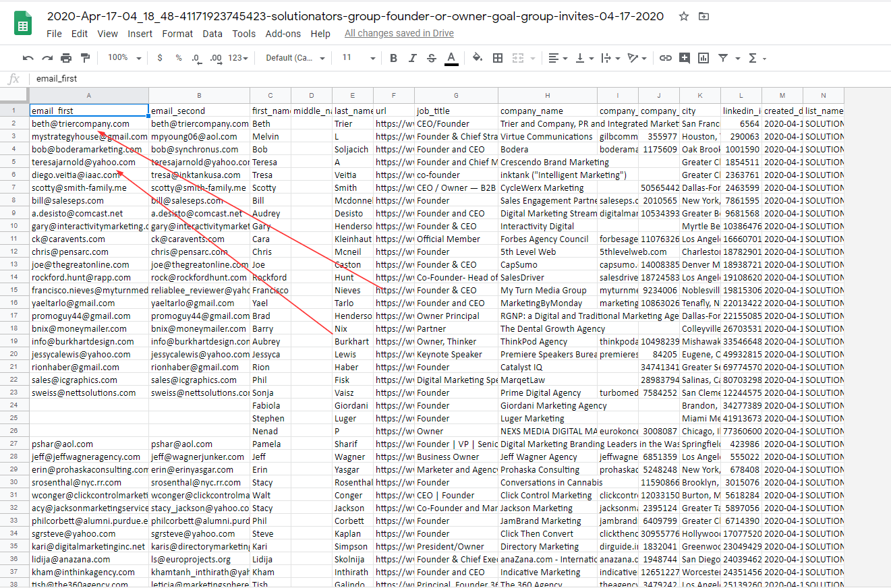The height and width of the screenshot is (588, 891).
Task: Open more number formats dropdown
Action: pyautogui.click(x=238, y=58)
